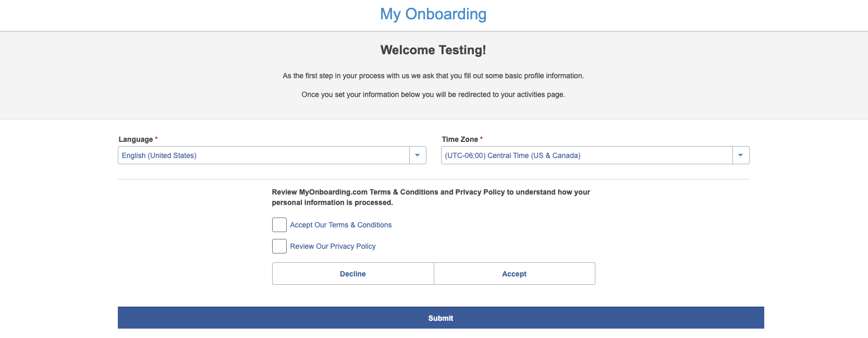Expand the Language dropdown arrow
This screenshot has width=868, height=338.
click(x=418, y=155)
